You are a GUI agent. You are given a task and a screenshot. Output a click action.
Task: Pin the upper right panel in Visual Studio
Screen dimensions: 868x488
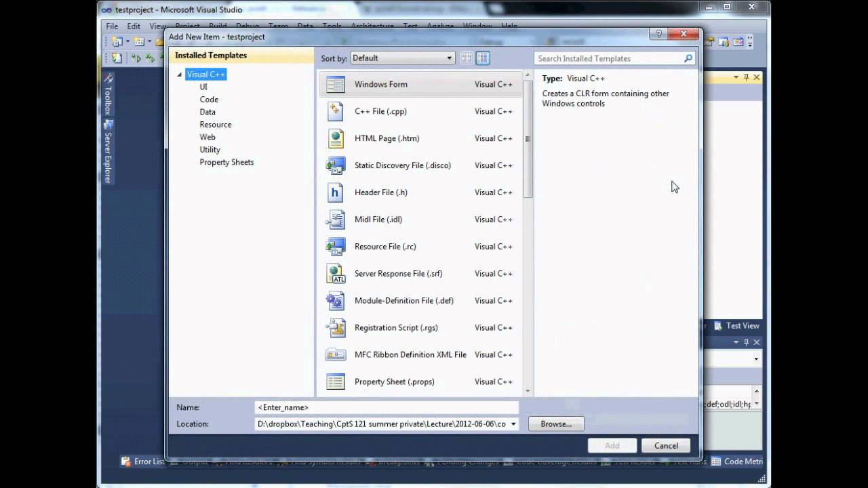747,77
